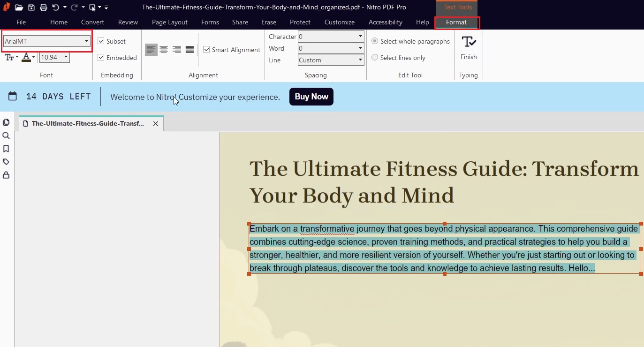Viewport: 644px width, 347px height.
Task: Open the Search panel magnifier icon
Action: tap(6, 136)
